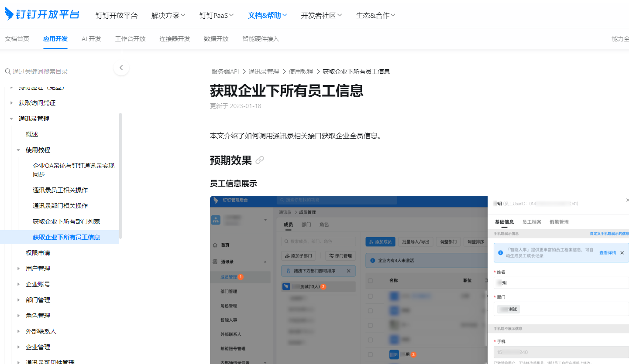The image size is (629, 364).
Task: Open the 智能硬件接入 tab
Action: tap(261, 39)
